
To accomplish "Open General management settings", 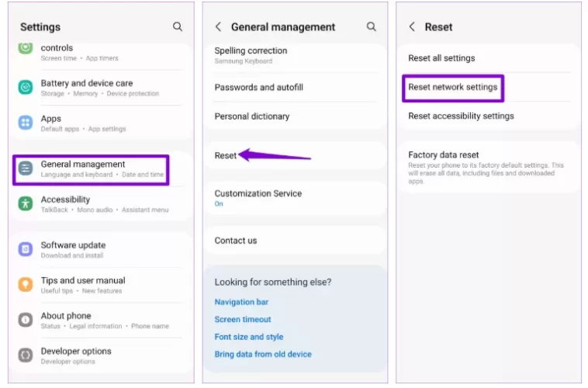I will click(91, 169).
